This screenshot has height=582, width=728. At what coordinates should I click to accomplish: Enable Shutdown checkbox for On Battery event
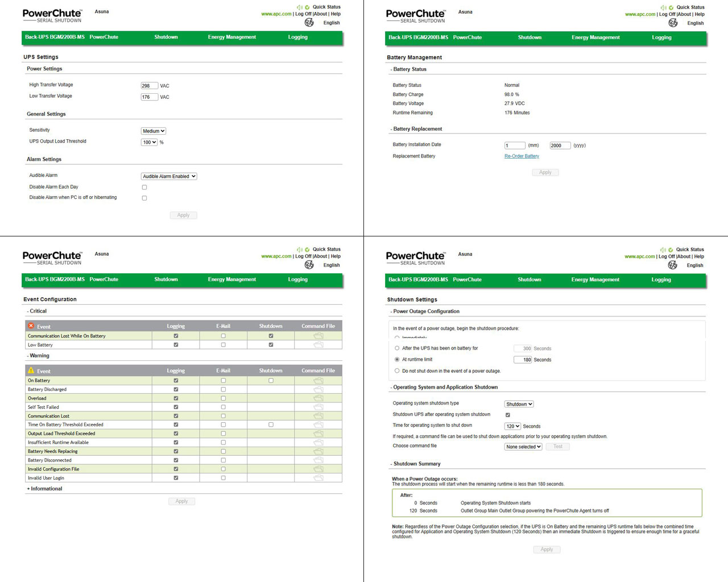[x=271, y=380]
